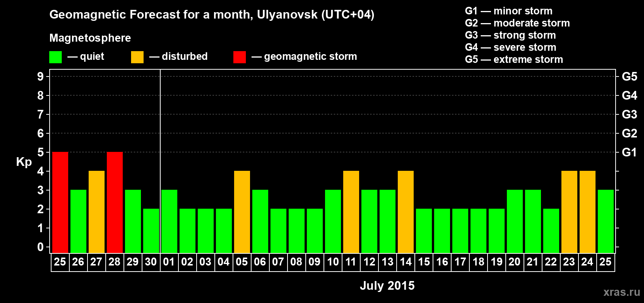Screen dimensions: 644x303
Task: Select date cell 09
Action: 315,262
